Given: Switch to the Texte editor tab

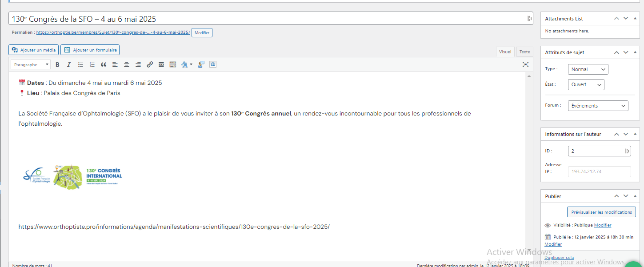Looking at the screenshot, I should tap(525, 52).
